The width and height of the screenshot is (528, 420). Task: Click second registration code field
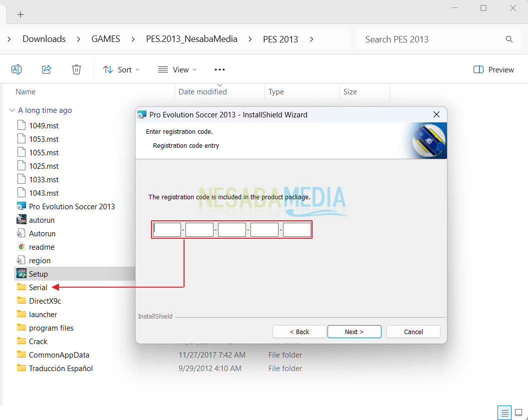[x=199, y=230]
